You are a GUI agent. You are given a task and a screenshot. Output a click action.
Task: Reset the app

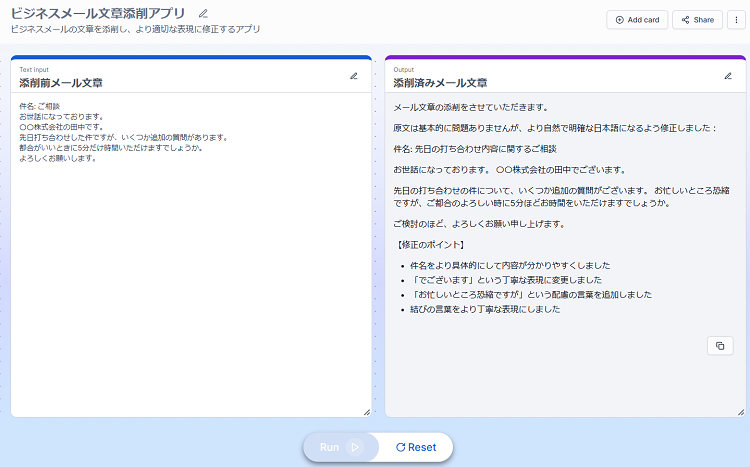(x=416, y=447)
